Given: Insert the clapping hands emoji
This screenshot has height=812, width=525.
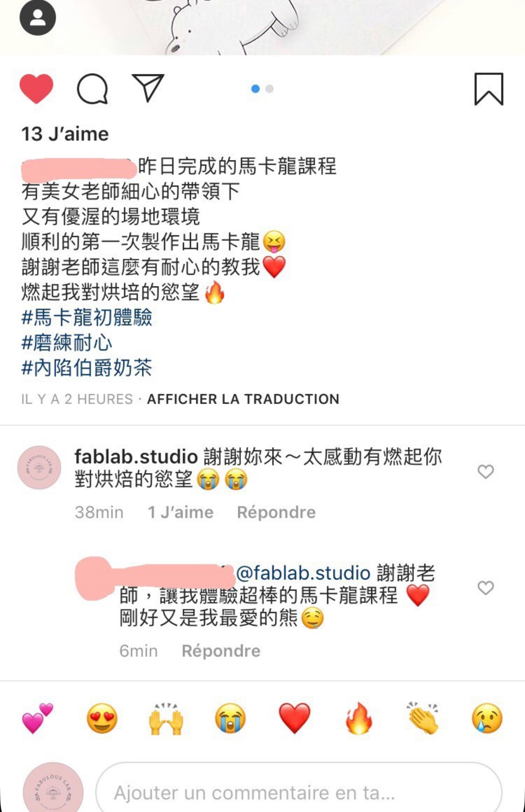Looking at the screenshot, I should point(423,718).
